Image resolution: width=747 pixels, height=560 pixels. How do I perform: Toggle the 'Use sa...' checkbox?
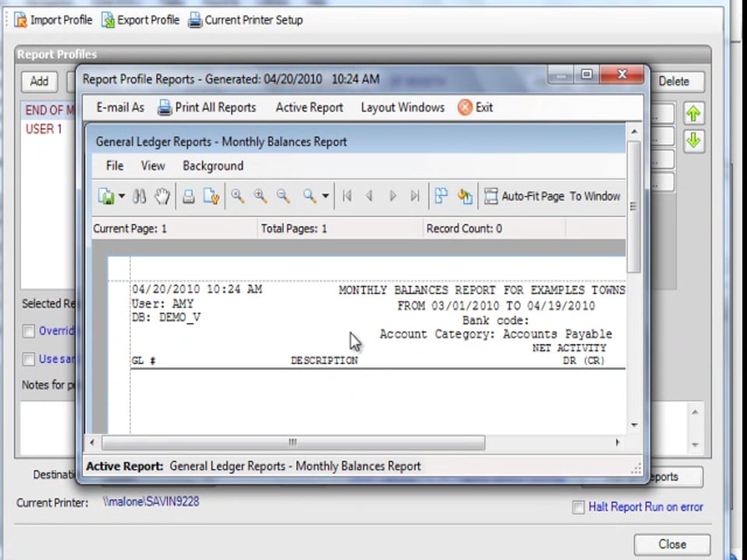(x=29, y=359)
